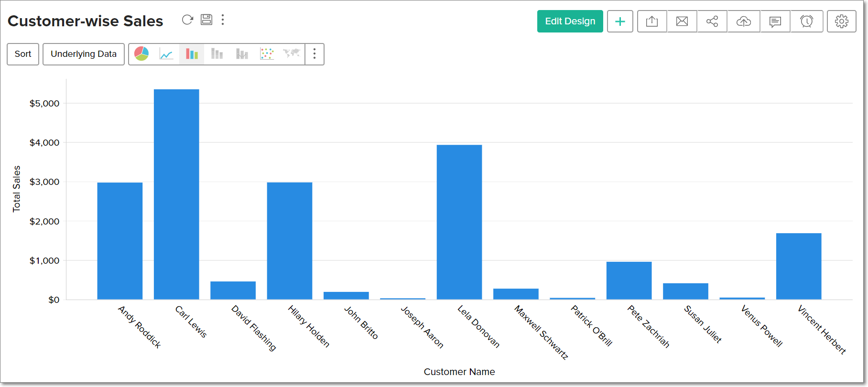868x387 pixels.
Task: Refresh the Customer-wise Sales report
Action: pyautogui.click(x=187, y=20)
